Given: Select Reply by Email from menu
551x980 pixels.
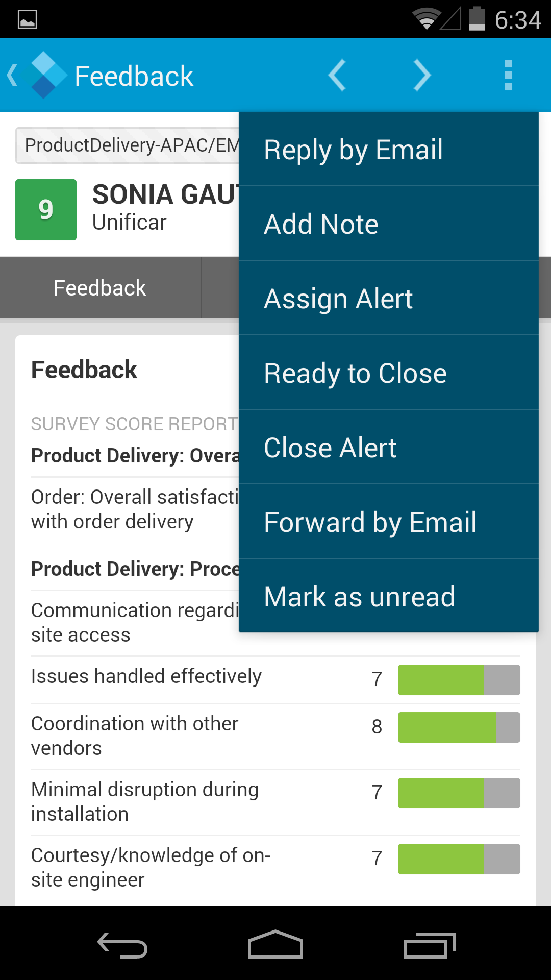Looking at the screenshot, I should pos(388,150).
